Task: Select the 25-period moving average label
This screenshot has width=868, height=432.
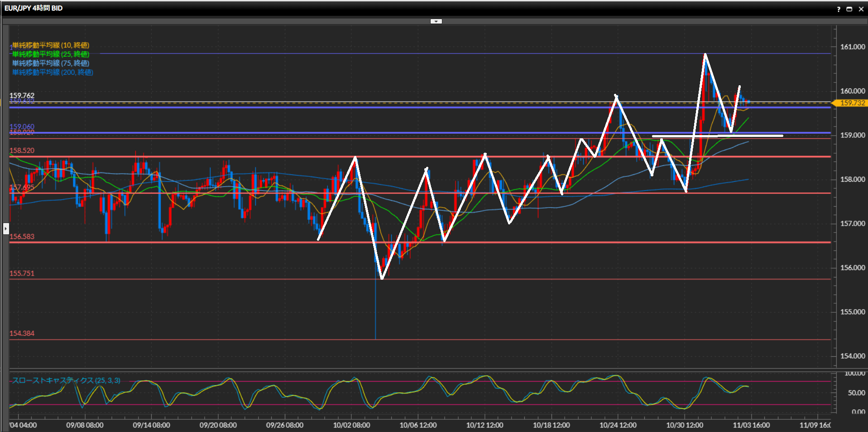Action: coord(51,54)
